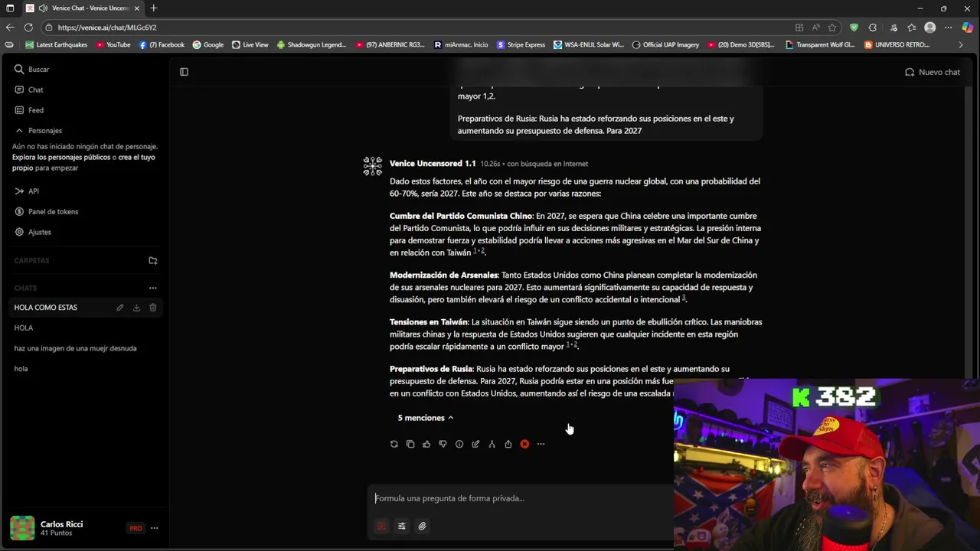Regenerate the response
Viewport: 980px width, 551px height.
(x=394, y=444)
